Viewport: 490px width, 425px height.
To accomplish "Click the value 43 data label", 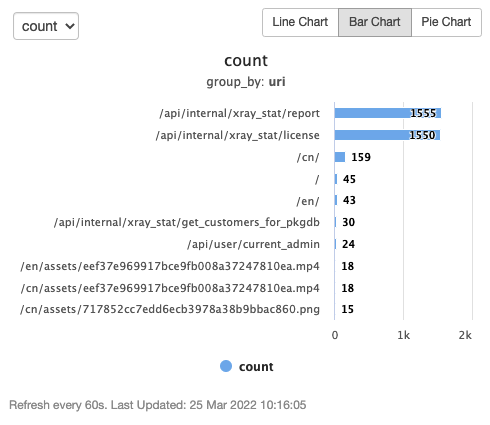I will [x=349, y=200].
